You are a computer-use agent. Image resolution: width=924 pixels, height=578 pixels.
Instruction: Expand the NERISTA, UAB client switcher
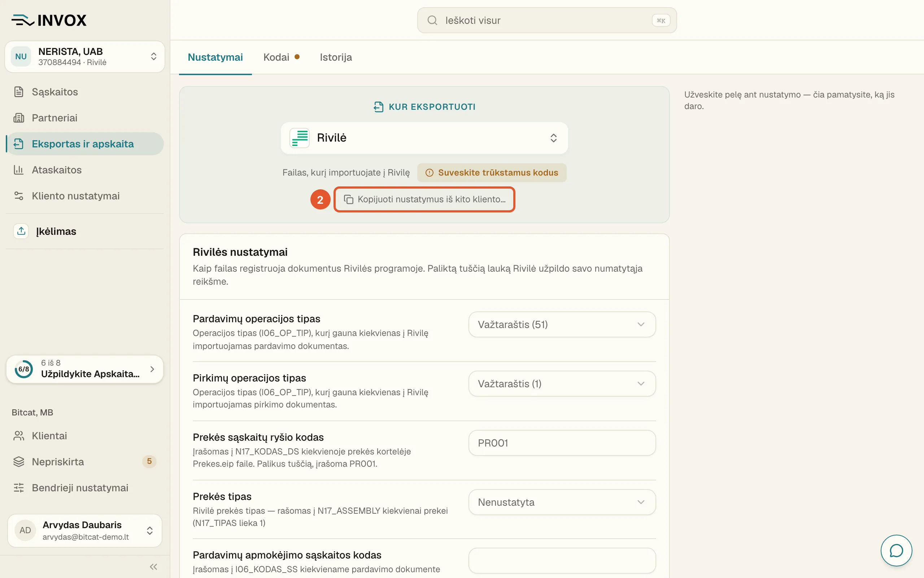(85, 57)
